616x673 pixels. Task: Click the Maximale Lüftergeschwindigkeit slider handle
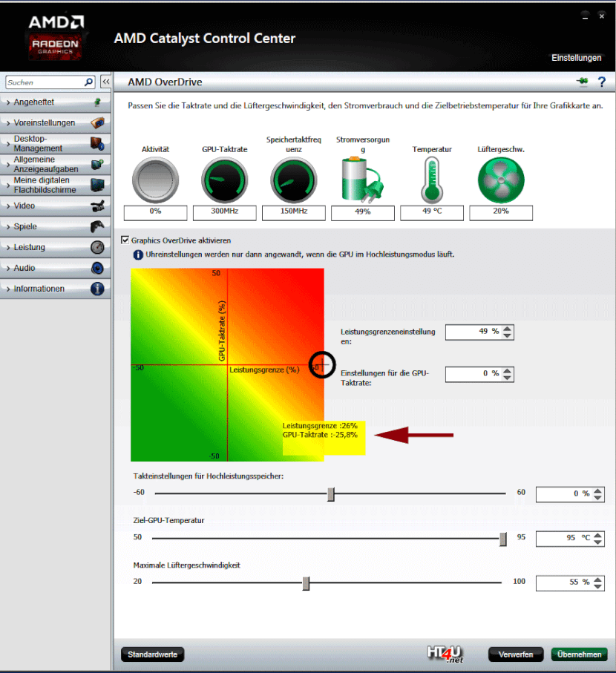click(x=306, y=583)
